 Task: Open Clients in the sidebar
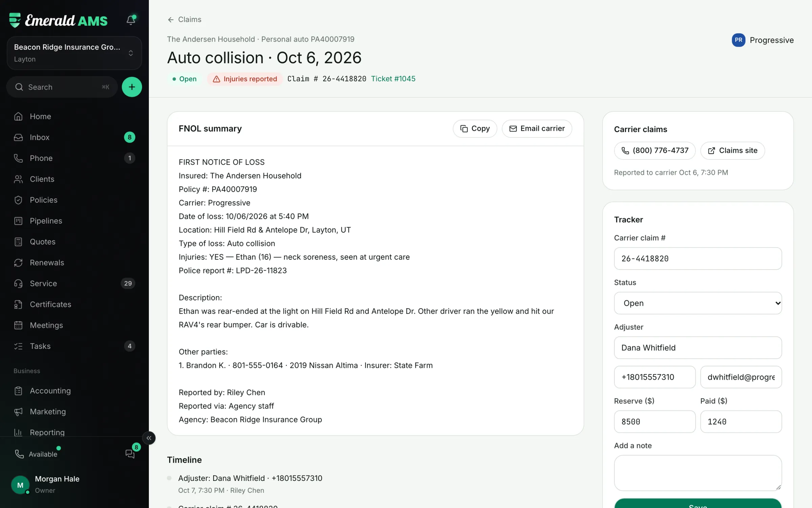[x=74, y=179]
